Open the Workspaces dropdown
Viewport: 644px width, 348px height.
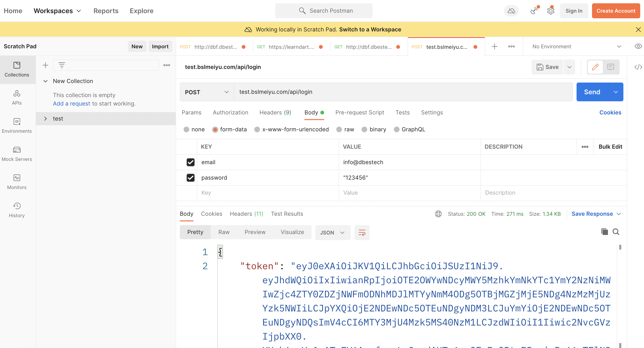58,11
